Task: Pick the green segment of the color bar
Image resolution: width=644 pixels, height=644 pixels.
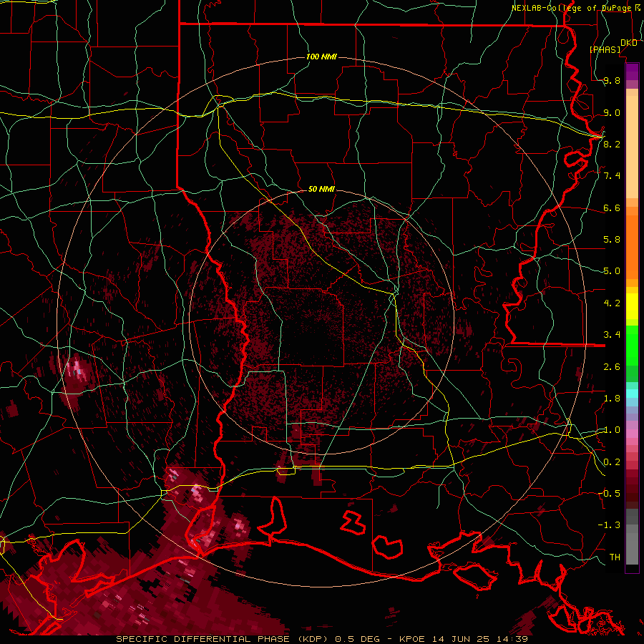Action: click(632, 345)
